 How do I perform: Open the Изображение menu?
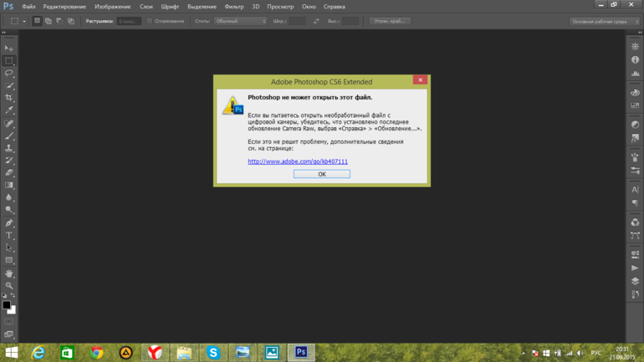click(112, 6)
